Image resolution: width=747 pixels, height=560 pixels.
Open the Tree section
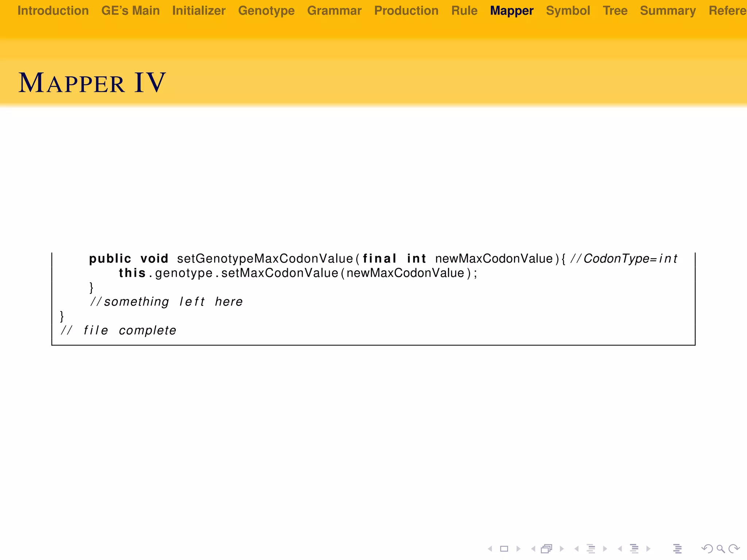pyautogui.click(x=615, y=11)
